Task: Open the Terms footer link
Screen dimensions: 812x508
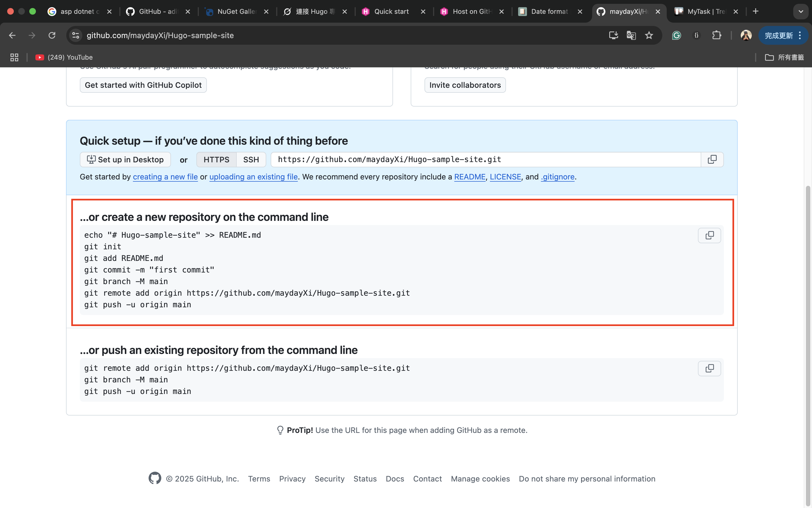Action: click(259, 479)
